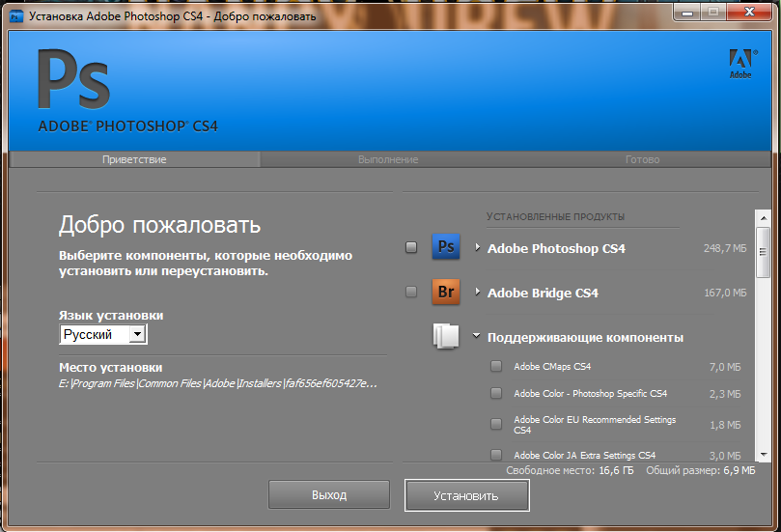Check the Adobe Bridge CS4 checkbox

411,292
